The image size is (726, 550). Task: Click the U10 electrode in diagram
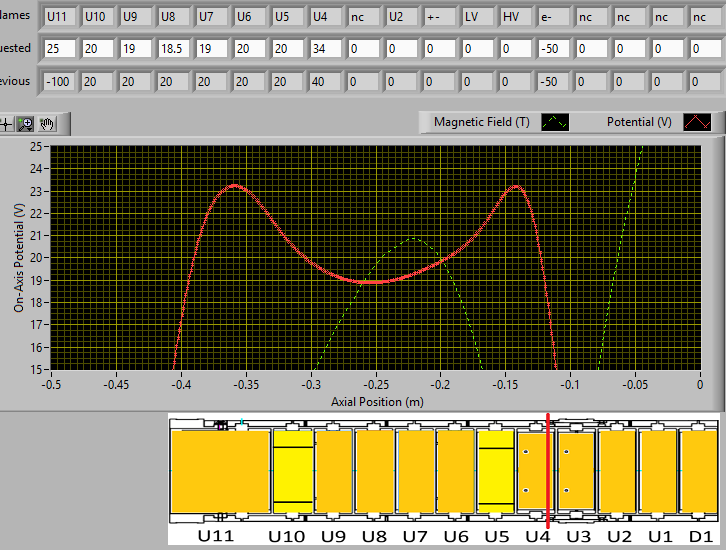coord(292,472)
